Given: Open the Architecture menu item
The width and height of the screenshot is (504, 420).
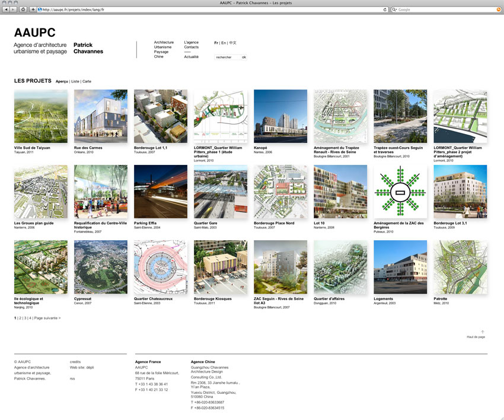Looking at the screenshot, I should point(164,42).
